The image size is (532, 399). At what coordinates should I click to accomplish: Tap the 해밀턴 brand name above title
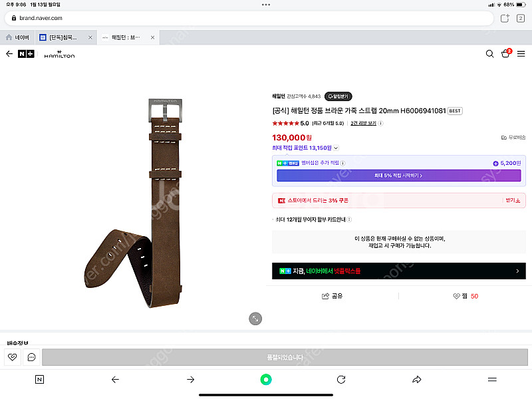pos(279,96)
